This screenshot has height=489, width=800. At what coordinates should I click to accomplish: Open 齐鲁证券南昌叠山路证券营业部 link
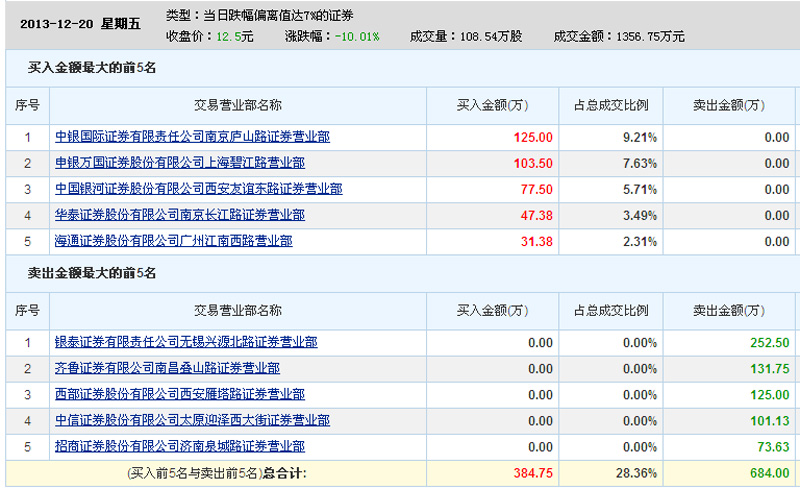point(167,368)
